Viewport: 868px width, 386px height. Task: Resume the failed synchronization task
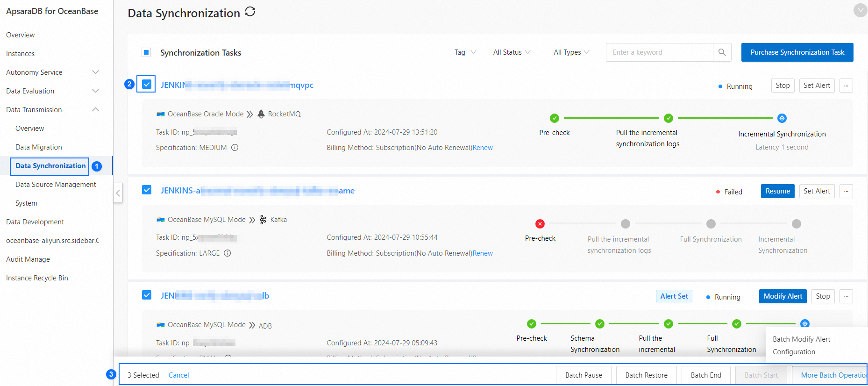click(778, 191)
